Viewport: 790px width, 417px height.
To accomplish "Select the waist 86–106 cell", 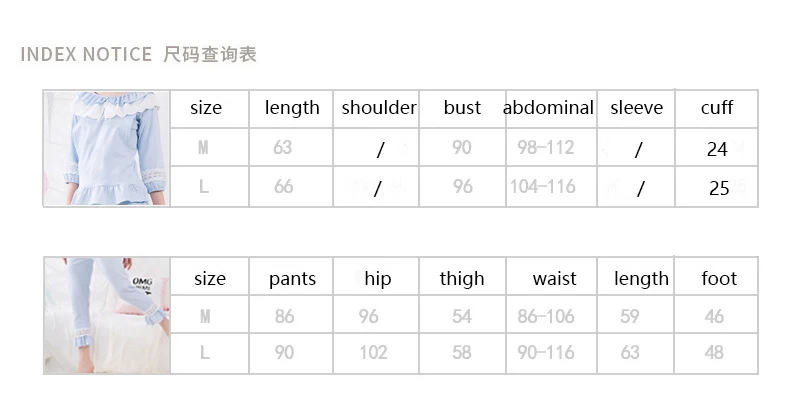I will [551, 314].
